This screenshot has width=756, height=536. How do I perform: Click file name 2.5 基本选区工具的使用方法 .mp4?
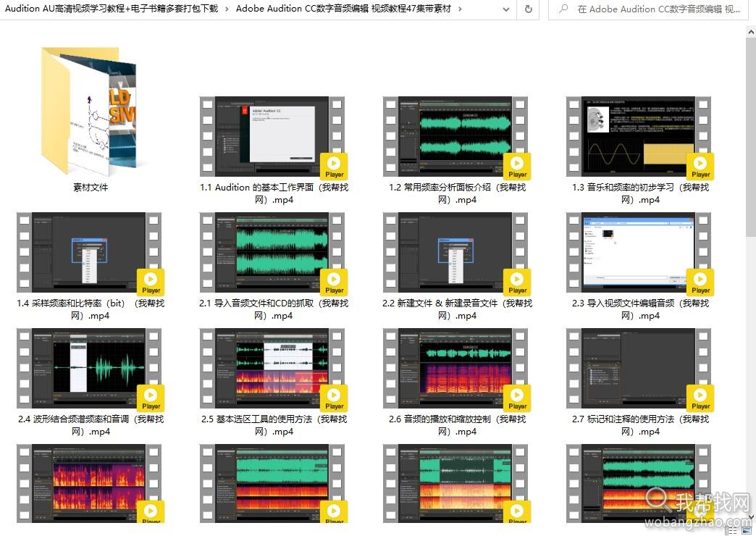pyautogui.click(x=274, y=425)
